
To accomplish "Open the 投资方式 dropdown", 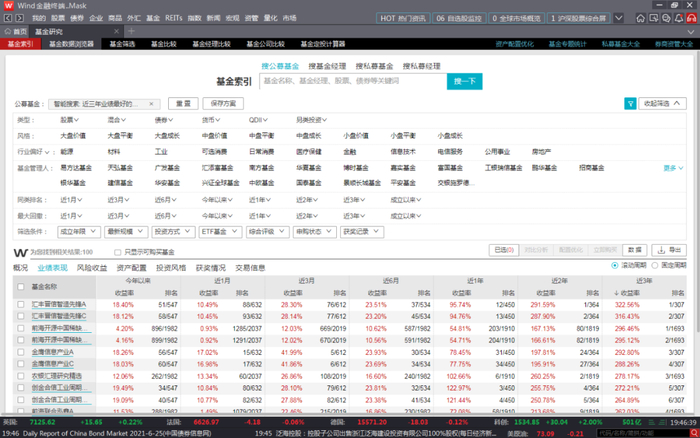I will tap(173, 231).
